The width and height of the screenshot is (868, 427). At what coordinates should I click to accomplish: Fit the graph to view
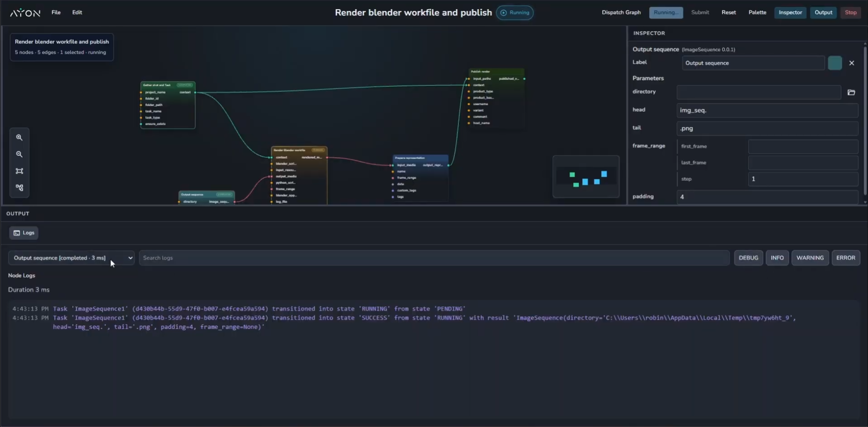[x=19, y=171]
